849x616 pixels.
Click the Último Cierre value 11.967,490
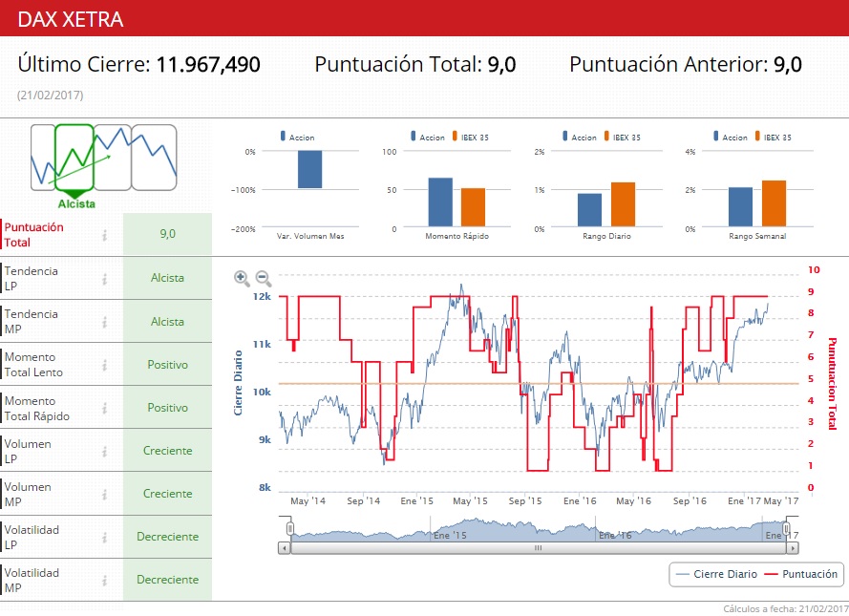pos(208,64)
